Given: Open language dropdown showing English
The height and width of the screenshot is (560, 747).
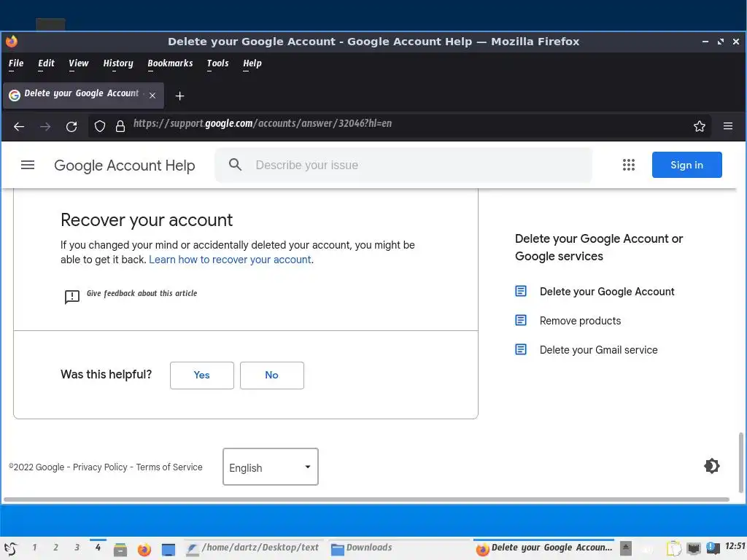Looking at the screenshot, I should pos(270,467).
